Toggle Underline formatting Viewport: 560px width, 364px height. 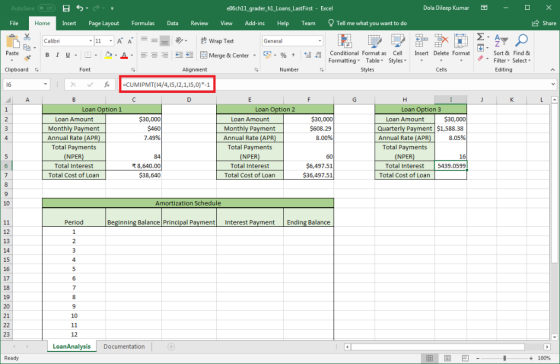[x=68, y=55]
